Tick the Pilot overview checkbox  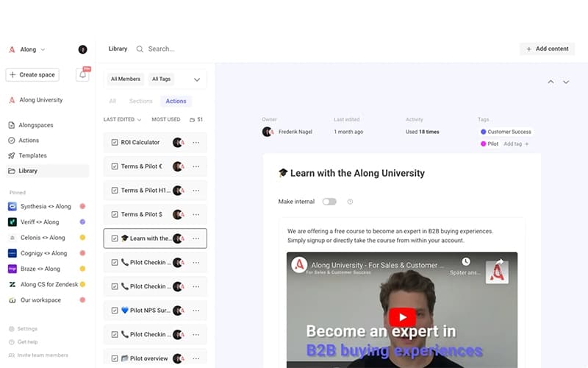click(x=115, y=358)
